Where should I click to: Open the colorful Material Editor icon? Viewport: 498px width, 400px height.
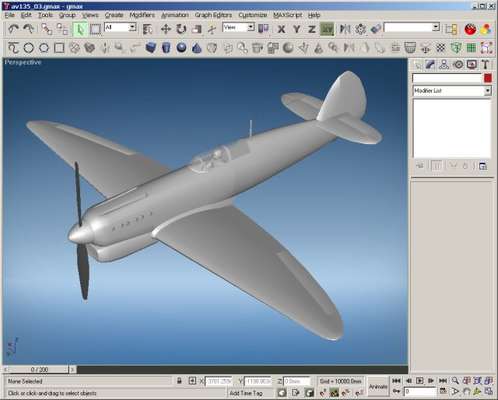pos(486,29)
